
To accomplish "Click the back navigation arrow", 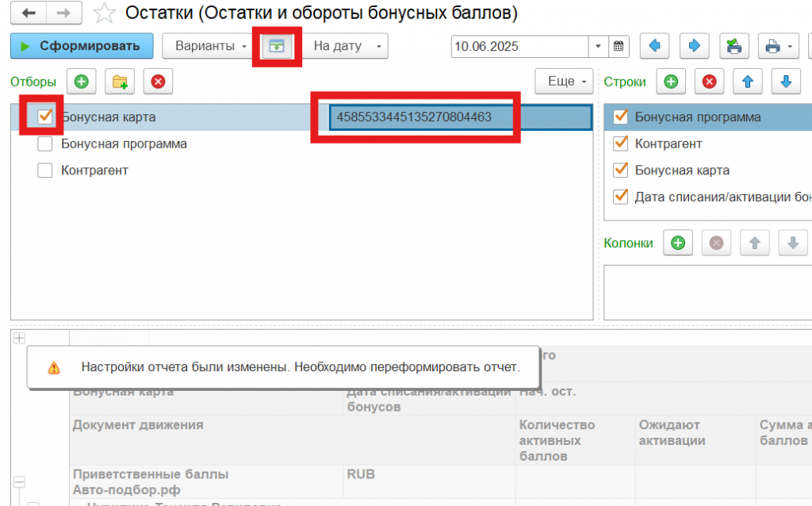I will point(29,13).
